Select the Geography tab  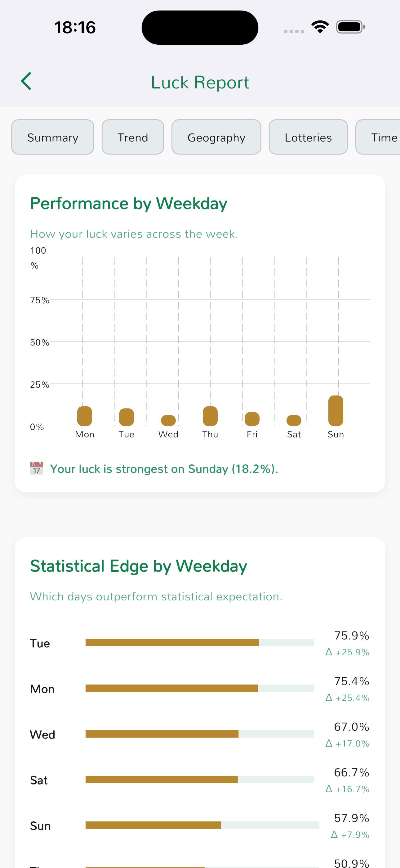pyautogui.click(x=216, y=137)
